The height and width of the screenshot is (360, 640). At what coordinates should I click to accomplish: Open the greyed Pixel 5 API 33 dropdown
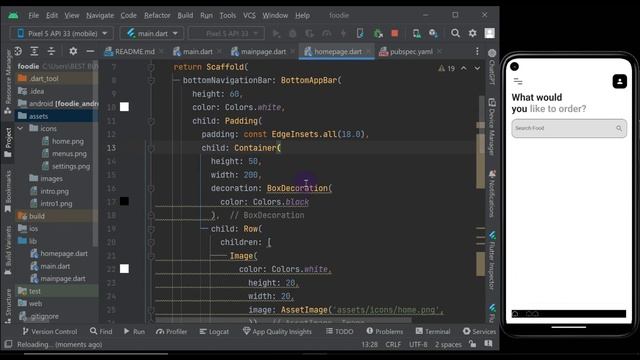[x=227, y=33]
